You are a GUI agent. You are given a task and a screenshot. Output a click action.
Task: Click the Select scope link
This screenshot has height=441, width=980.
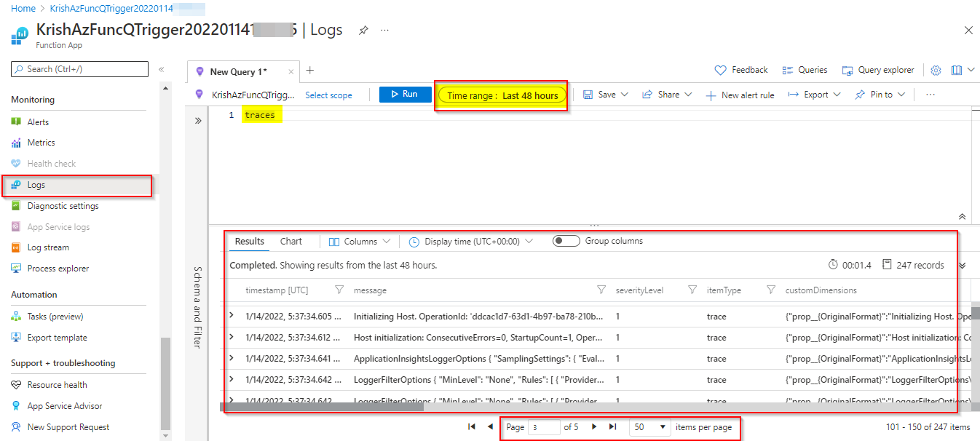coord(328,95)
